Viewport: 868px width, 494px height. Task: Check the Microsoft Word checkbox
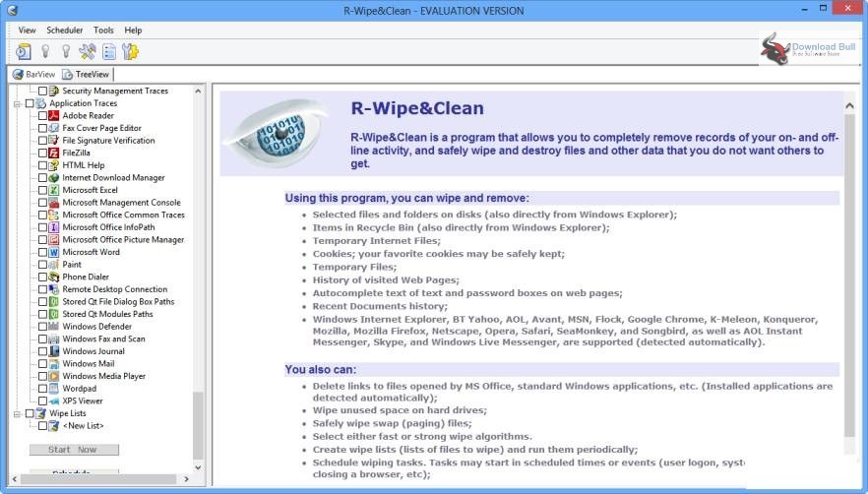[42, 252]
